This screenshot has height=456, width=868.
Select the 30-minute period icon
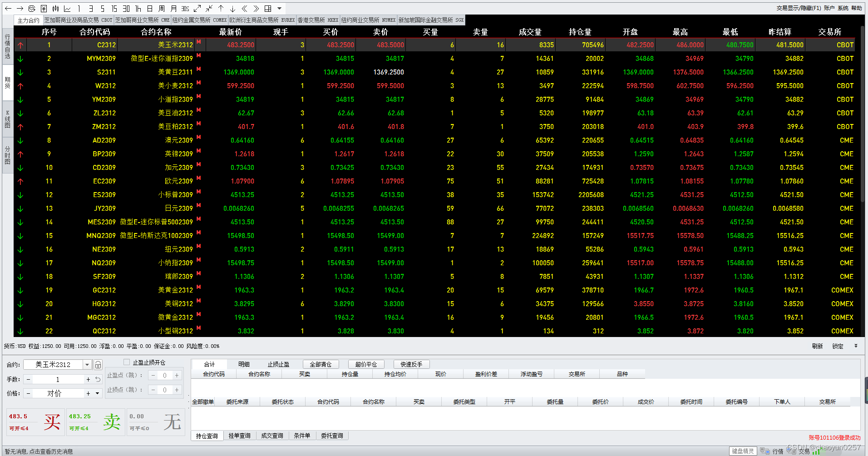tap(126, 8)
